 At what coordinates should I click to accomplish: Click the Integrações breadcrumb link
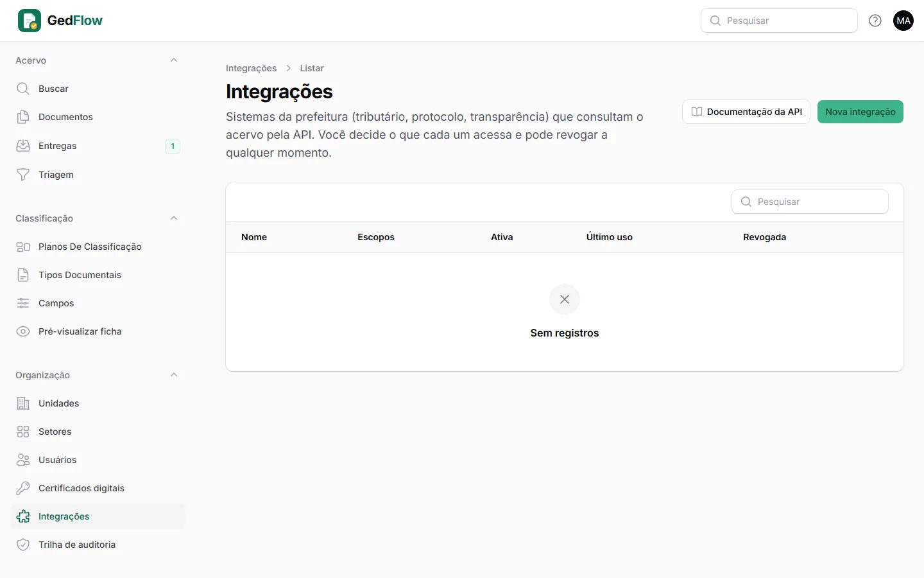click(x=252, y=68)
